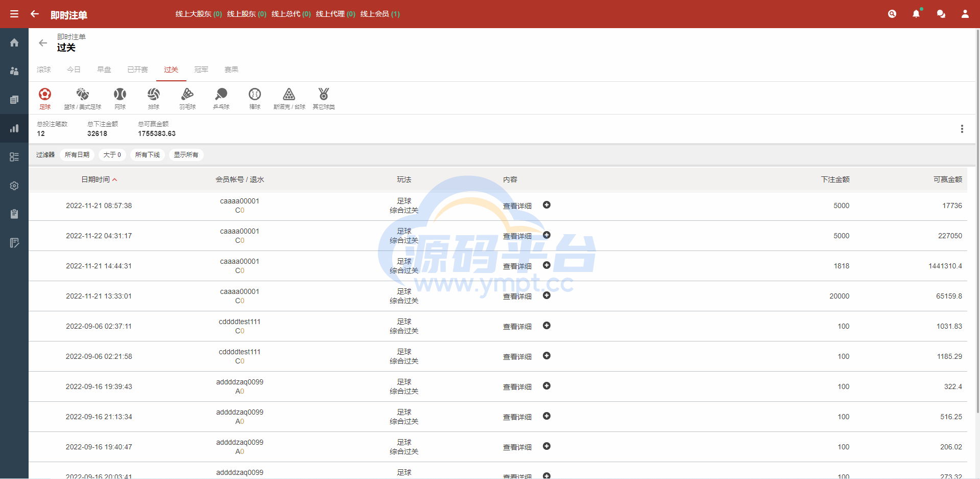Expand details for the 04:31:17 bet row

(546, 235)
